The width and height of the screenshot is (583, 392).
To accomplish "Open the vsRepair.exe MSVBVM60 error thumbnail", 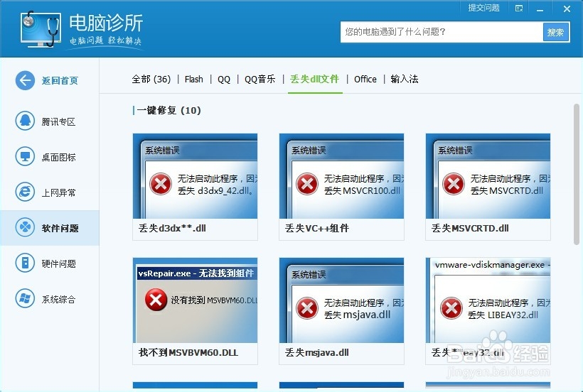I will [196, 300].
